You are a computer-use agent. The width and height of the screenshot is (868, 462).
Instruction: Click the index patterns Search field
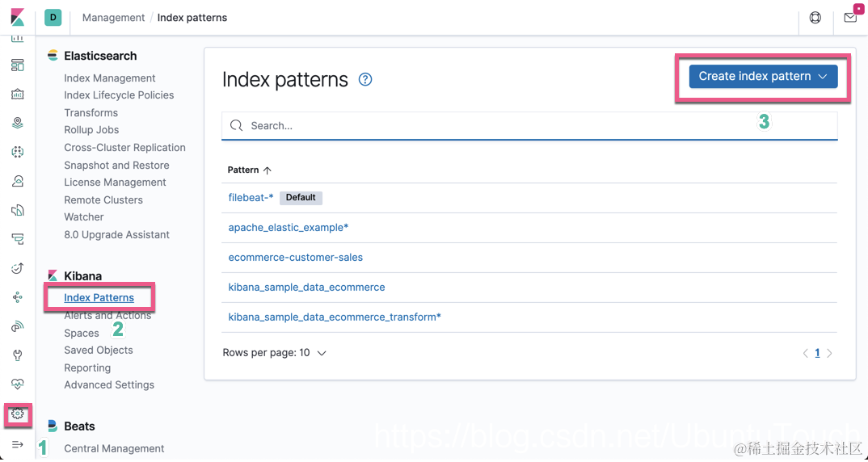click(529, 126)
